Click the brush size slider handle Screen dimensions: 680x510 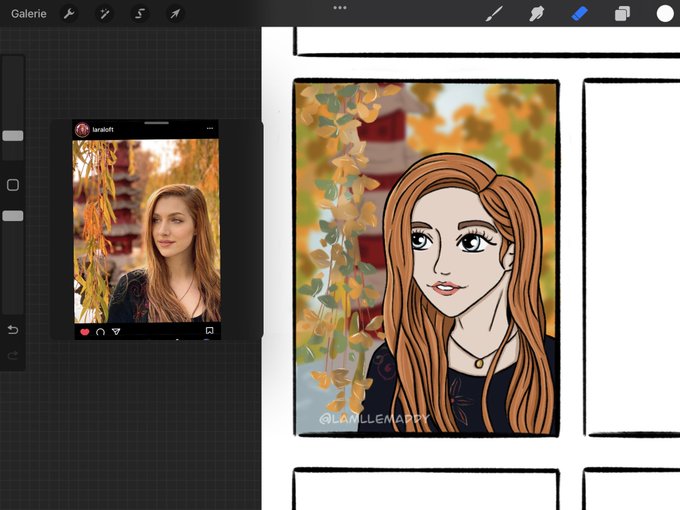tap(13, 136)
